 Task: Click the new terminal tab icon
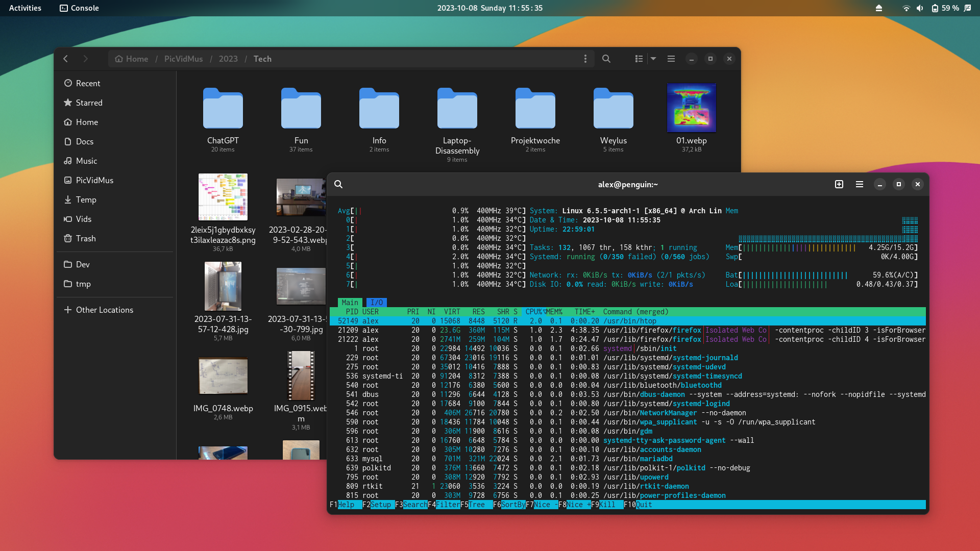(839, 184)
